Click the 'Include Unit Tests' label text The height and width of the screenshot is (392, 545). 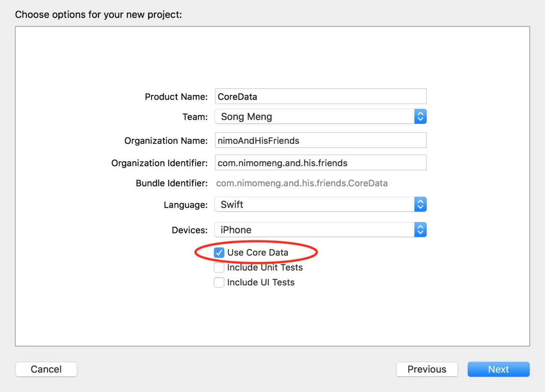[265, 267]
